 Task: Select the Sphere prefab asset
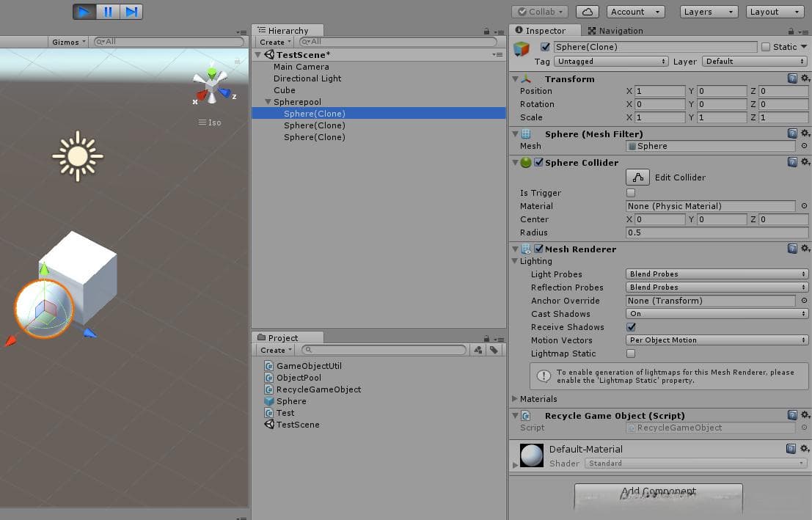coord(285,401)
